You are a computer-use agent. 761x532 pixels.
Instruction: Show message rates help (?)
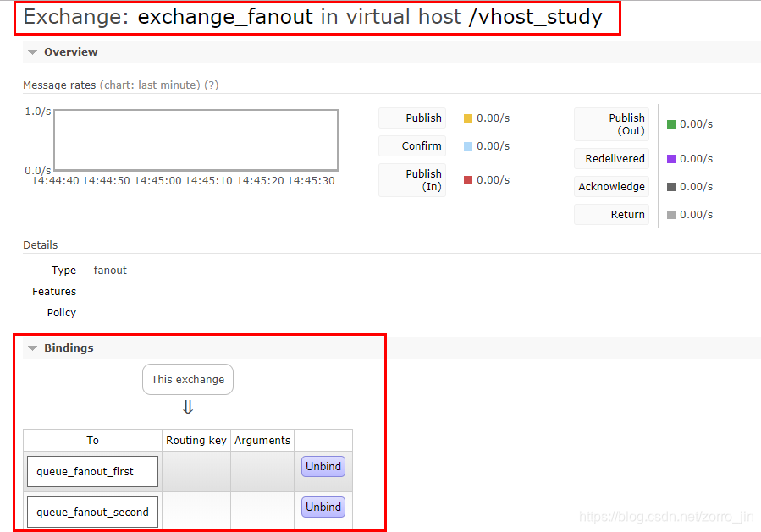point(211,85)
